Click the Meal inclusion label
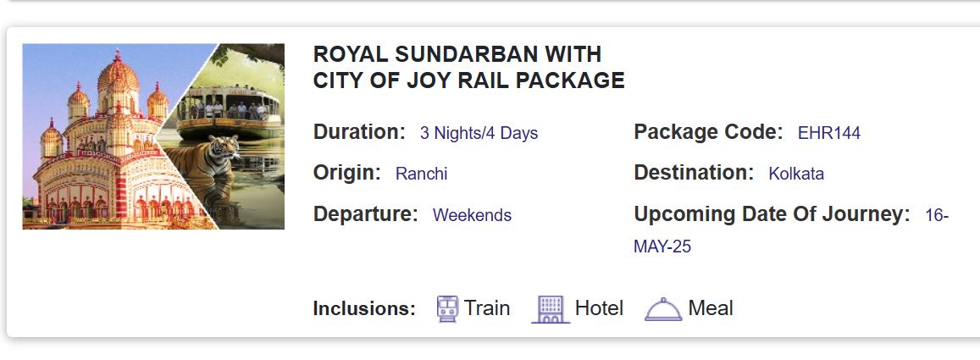 tap(711, 308)
